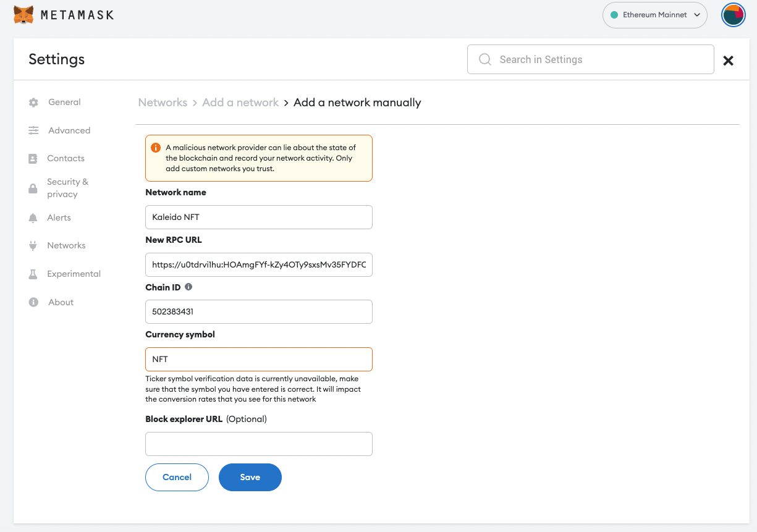The width and height of the screenshot is (757, 532).
Task: Click the Add a network breadcrumb
Action: click(240, 102)
